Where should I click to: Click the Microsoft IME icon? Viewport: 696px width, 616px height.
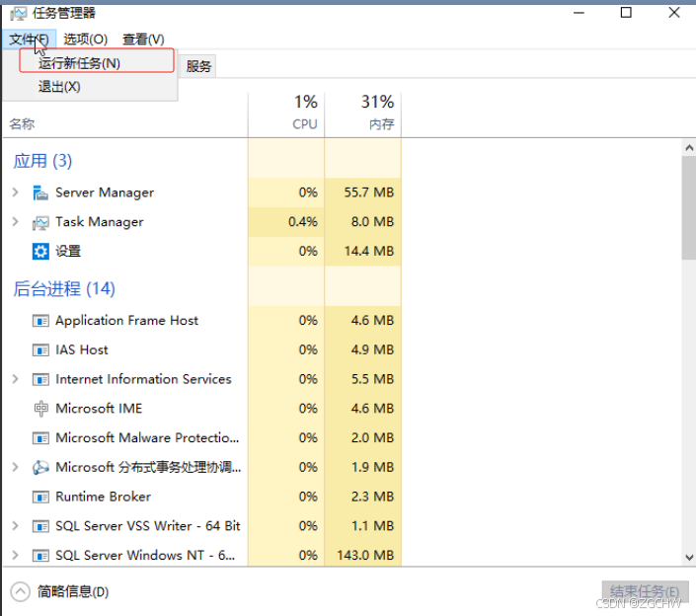click(x=40, y=409)
